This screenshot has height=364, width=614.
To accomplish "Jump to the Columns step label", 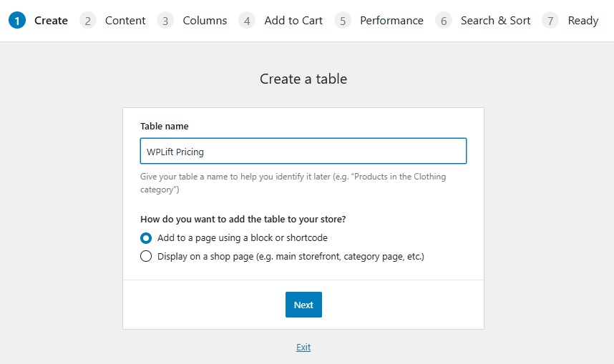I will [205, 21].
